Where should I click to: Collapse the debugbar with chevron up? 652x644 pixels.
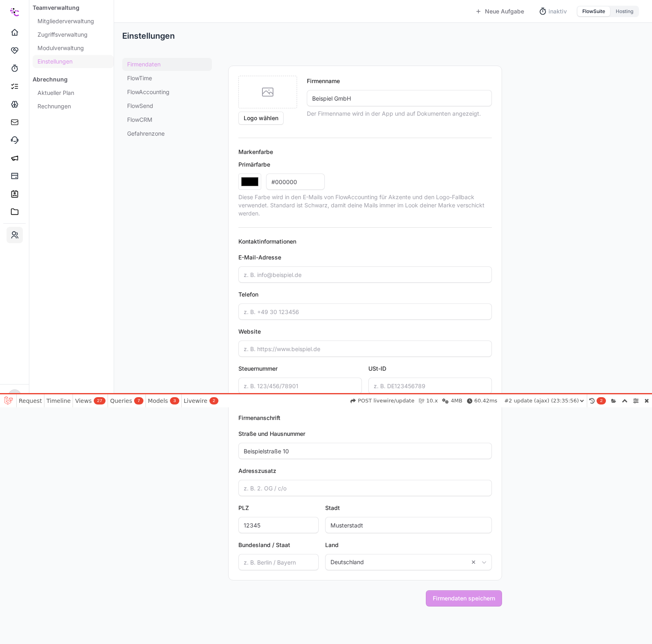(625, 401)
